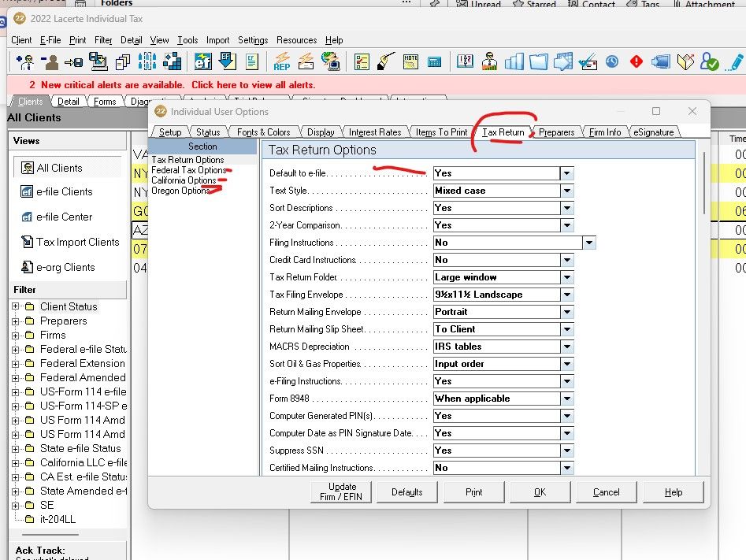Open the Tax Return Folder dropdown

click(566, 277)
